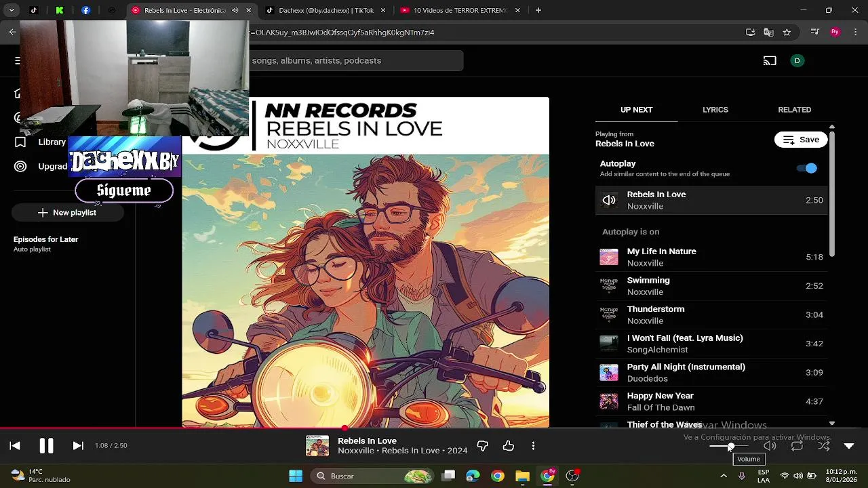Image resolution: width=868 pixels, height=488 pixels.
Task: Play I Won't Fall (feat. Lyra Music)
Action: click(711, 344)
